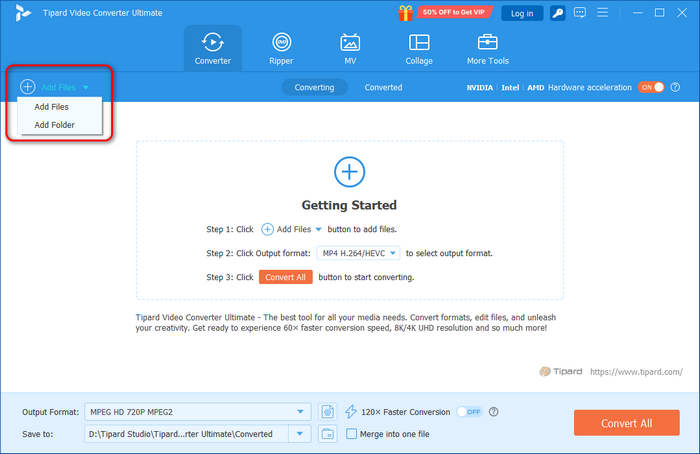Open the Converter tab
The width and height of the screenshot is (700, 454).
[212, 48]
